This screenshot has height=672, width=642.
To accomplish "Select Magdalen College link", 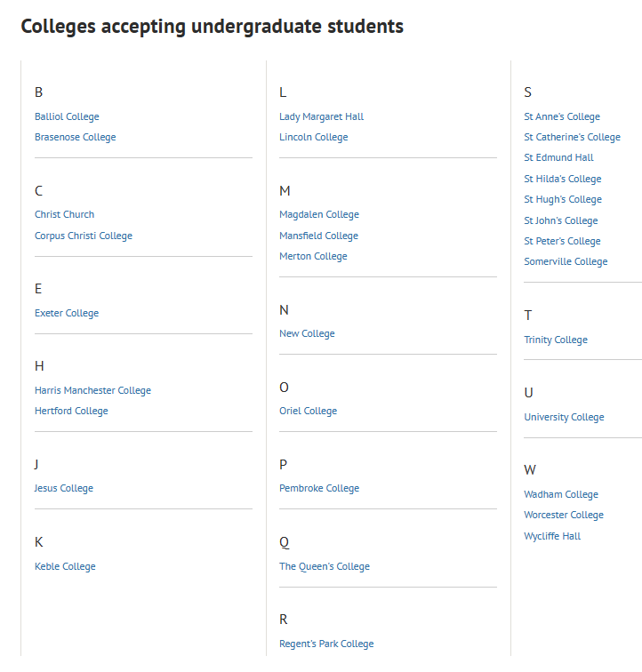I will pyautogui.click(x=319, y=214).
